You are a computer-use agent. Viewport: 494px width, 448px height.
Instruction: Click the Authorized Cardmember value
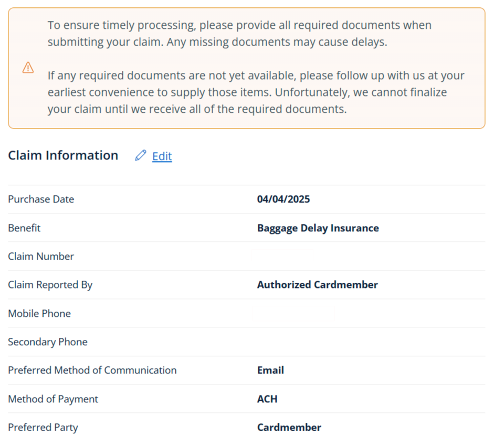[317, 285]
